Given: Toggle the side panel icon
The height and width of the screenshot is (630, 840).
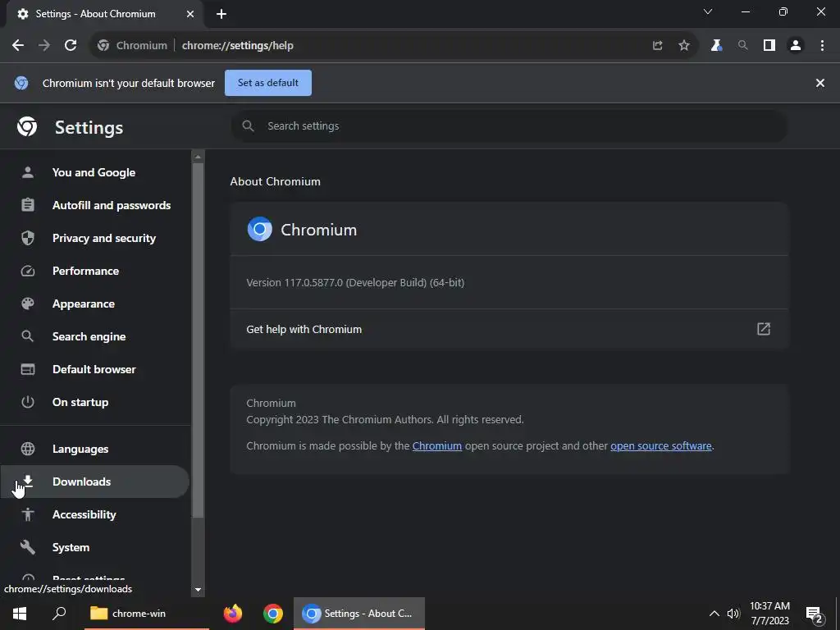Looking at the screenshot, I should tap(769, 46).
